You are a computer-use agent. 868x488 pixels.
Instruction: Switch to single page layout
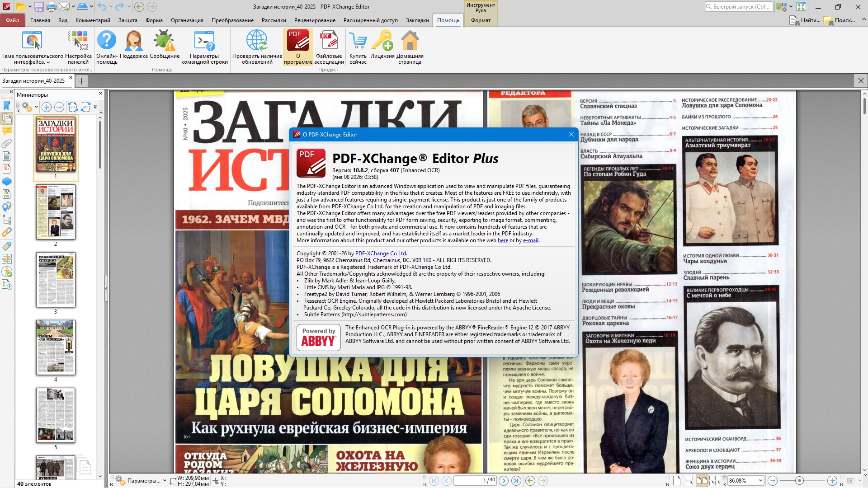pyautogui.click(x=676, y=481)
